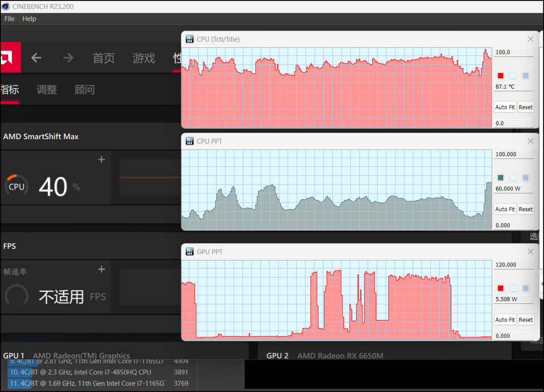The height and width of the screenshot is (392, 544).
Task: Click the AMD SmartShift Max heading
Action: pos(41,137)
